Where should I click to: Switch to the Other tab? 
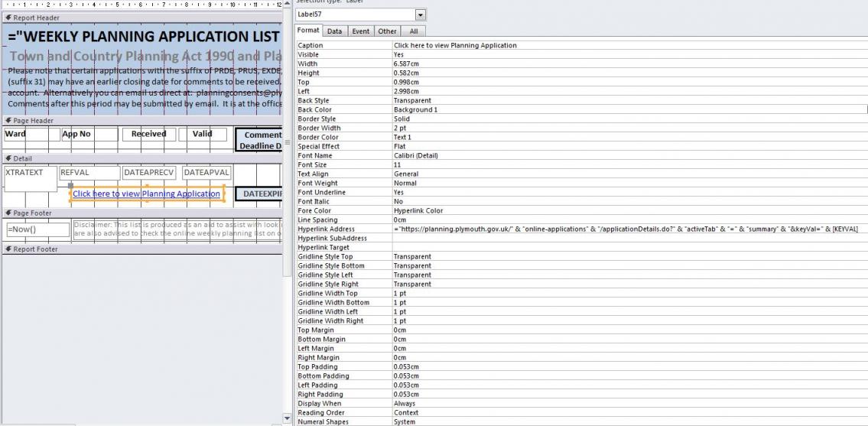click(x=388, y=31)
